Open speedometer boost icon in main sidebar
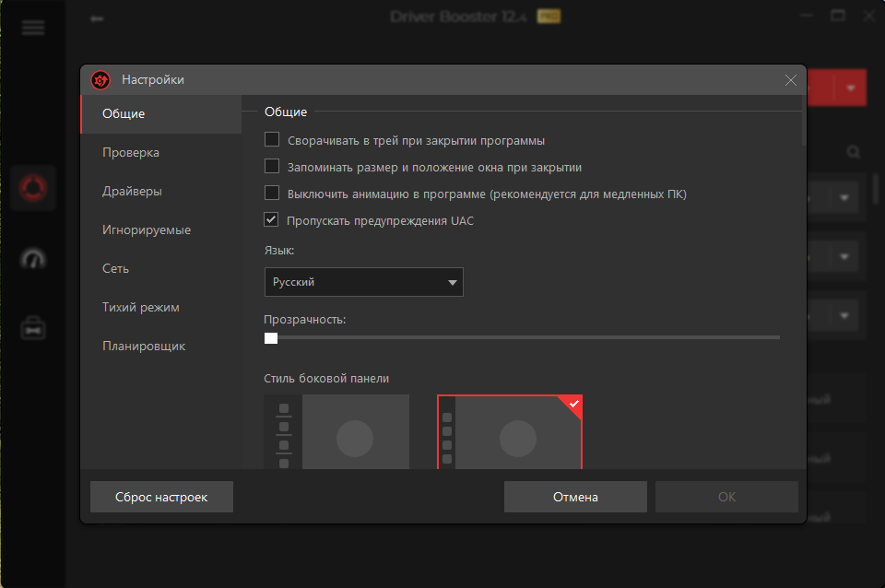The width and height of the screenshot is (885, 588). click(x=33, y=258)
